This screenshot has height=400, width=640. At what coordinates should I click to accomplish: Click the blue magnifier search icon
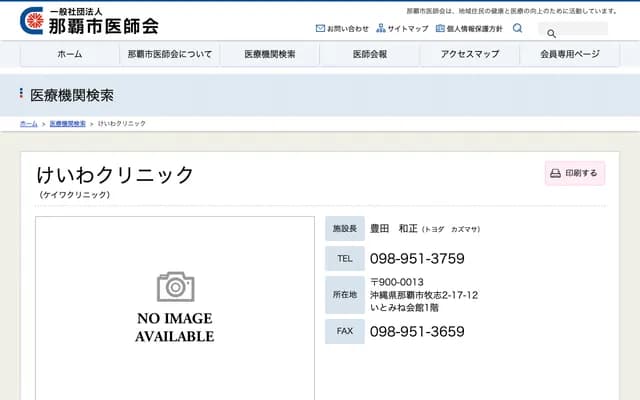(x=517, y=28)
